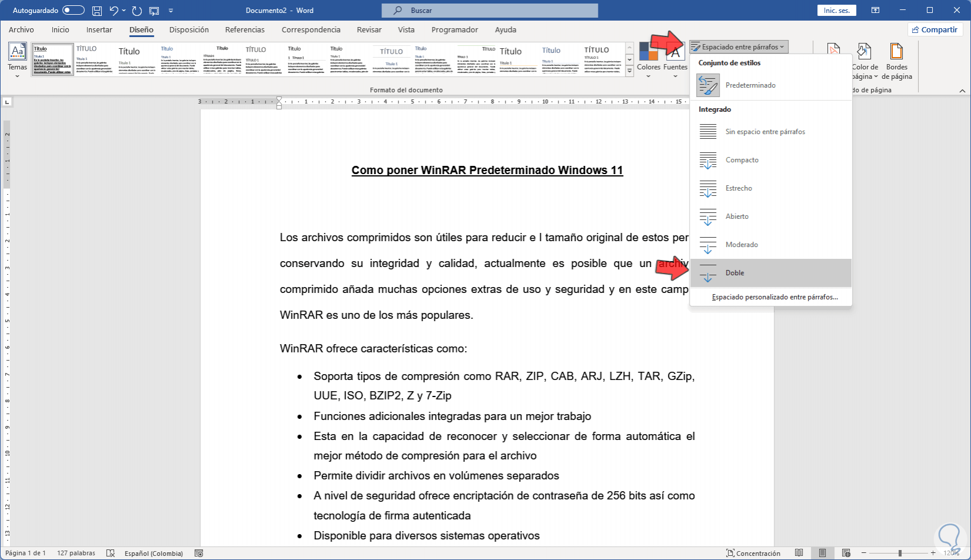The width and height of the screenshot is (971, 560).
Task: Save the document with the floppy disk icon
Action: point(97,11)
